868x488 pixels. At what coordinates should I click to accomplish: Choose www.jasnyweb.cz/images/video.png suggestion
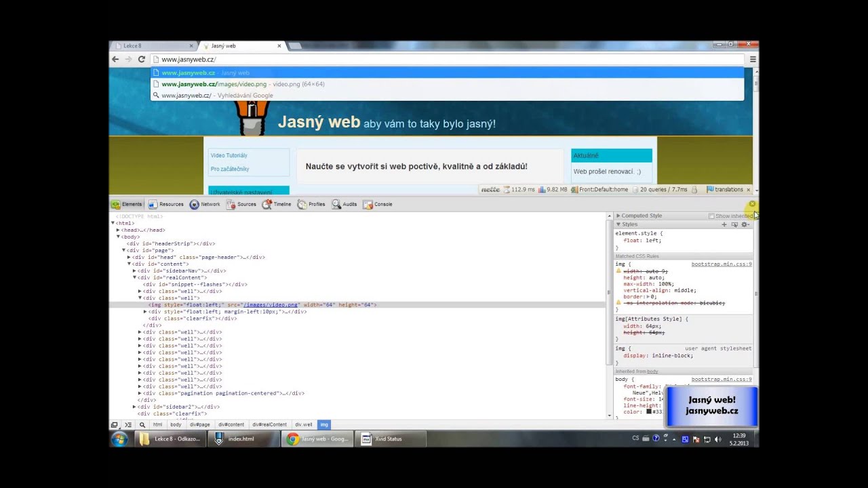pos(447,84)
